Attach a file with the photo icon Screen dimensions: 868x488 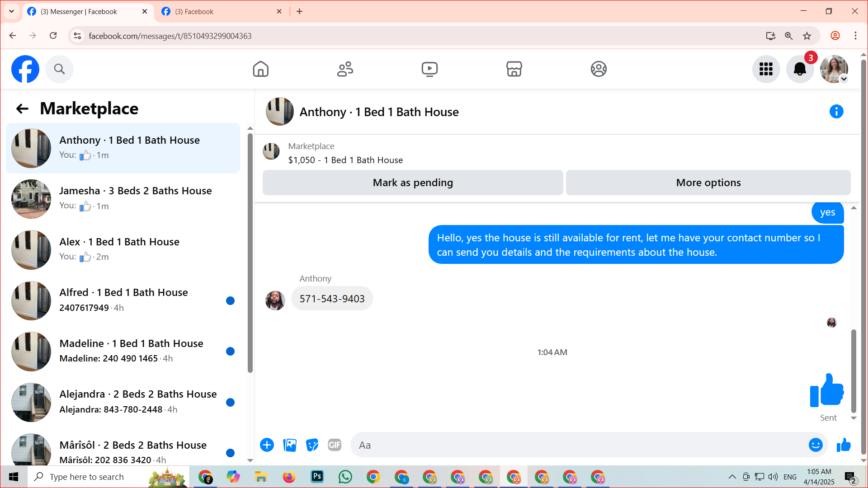[290, 445]
